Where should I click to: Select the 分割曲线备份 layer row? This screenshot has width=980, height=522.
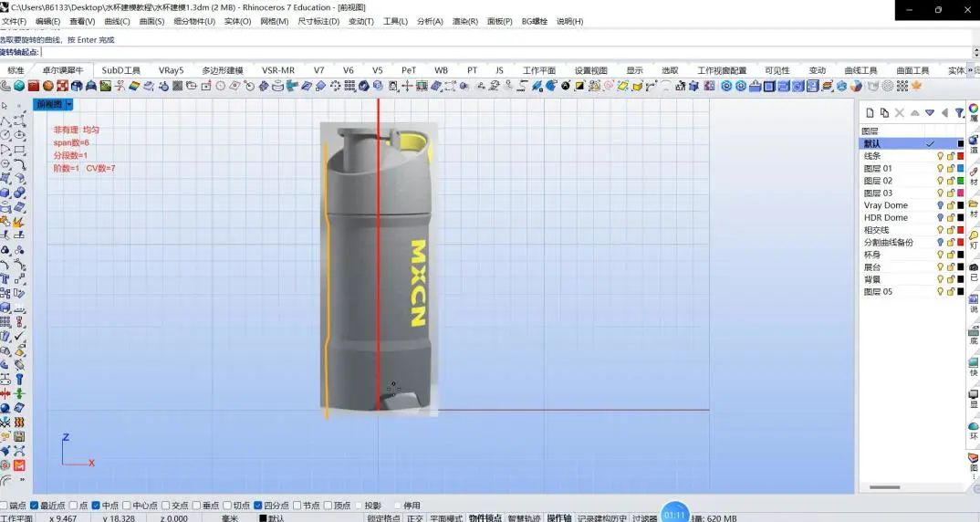coord(913,242)
